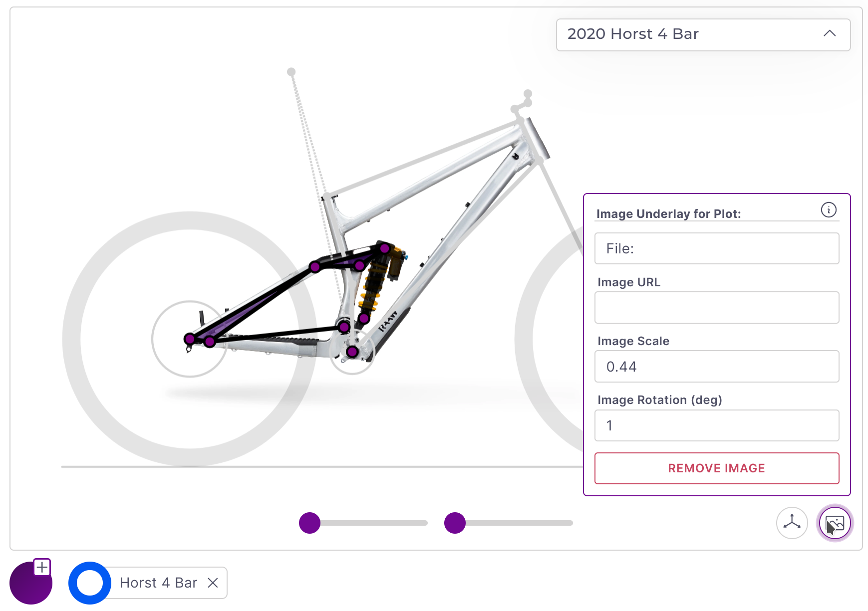Viewport: 868px width, 611px height.
Task: Click the upper shock mount pivot point
Action: coord(385,248)
